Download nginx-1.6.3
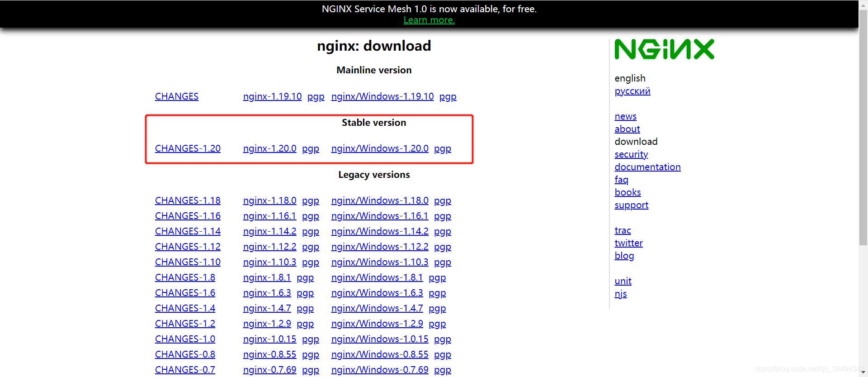Viewport: 868px width, 377px height. [x=267, y=293]
